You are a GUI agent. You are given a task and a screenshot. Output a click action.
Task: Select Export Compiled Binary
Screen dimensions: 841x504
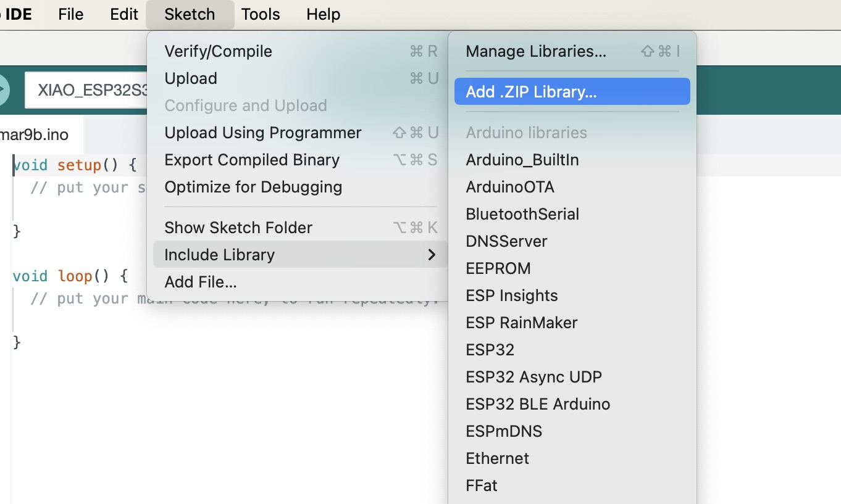pyautogui.click(x=300, y=160)
